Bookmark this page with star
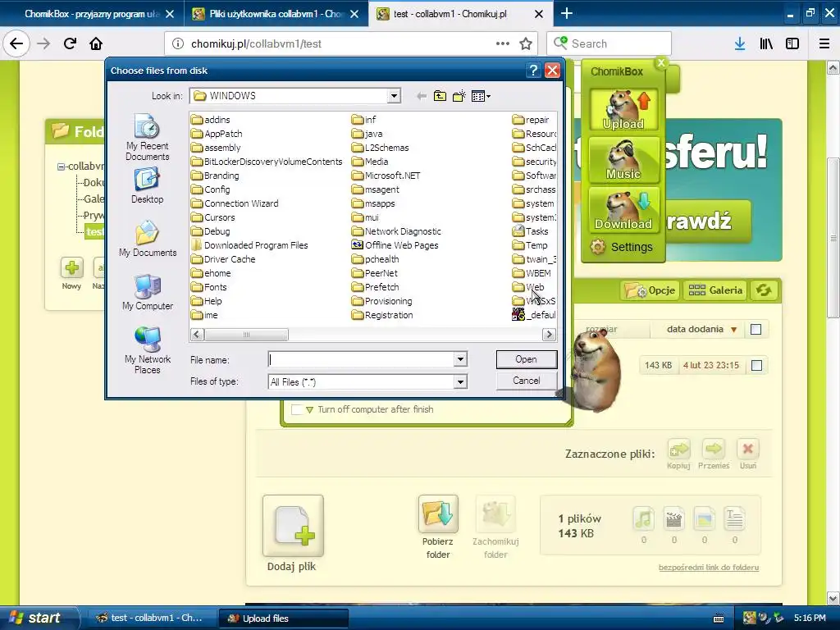This screenshot has width=840, height=630. click(526, 43)
